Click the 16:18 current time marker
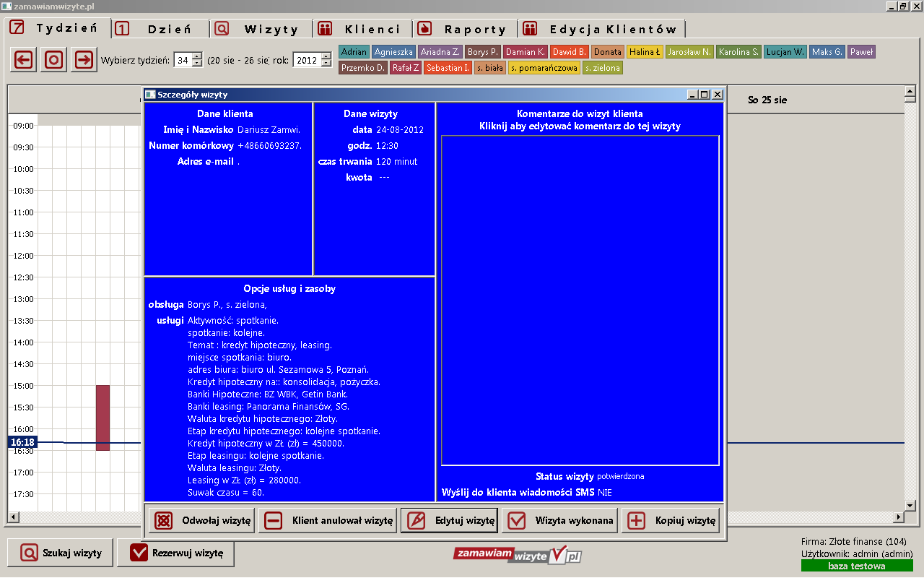 coord(23,442)
